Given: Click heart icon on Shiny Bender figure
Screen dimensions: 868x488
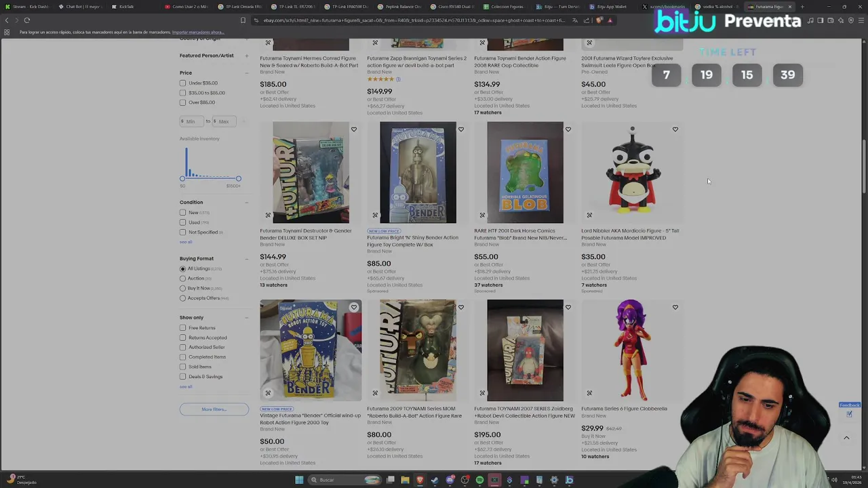Looking at the screenshot, I should click(x=461, y=129).
